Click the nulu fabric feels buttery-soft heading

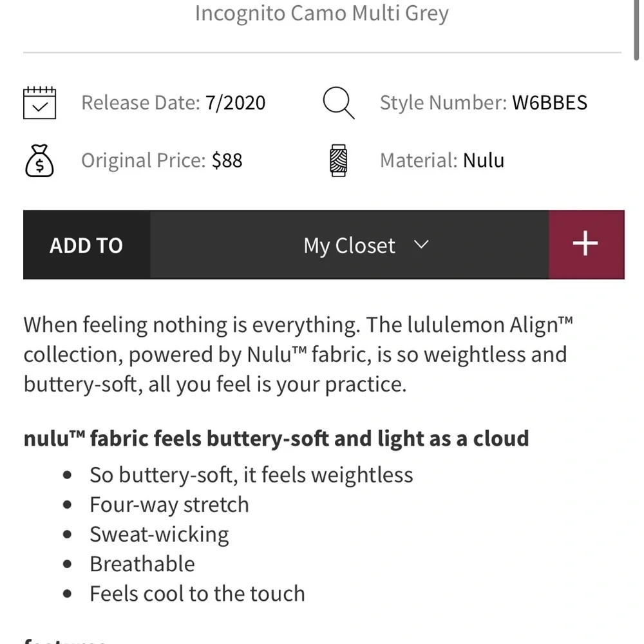click(276, 438)
